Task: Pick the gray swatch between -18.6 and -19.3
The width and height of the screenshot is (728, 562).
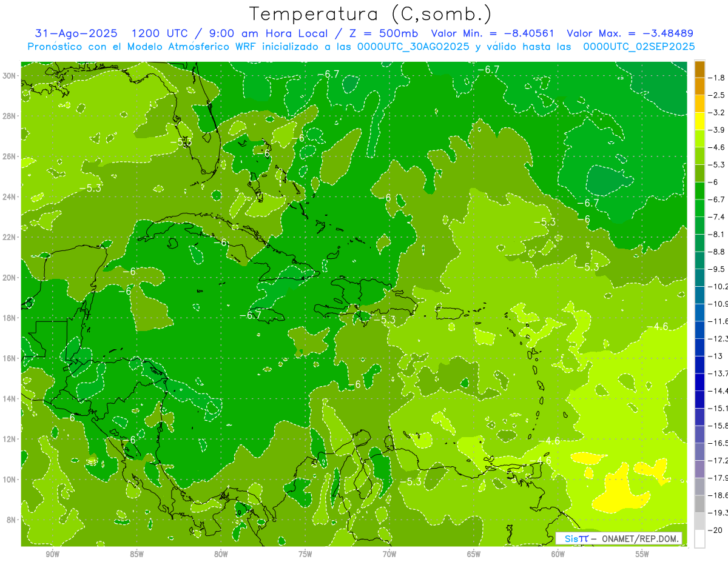Action: [700, 504]
